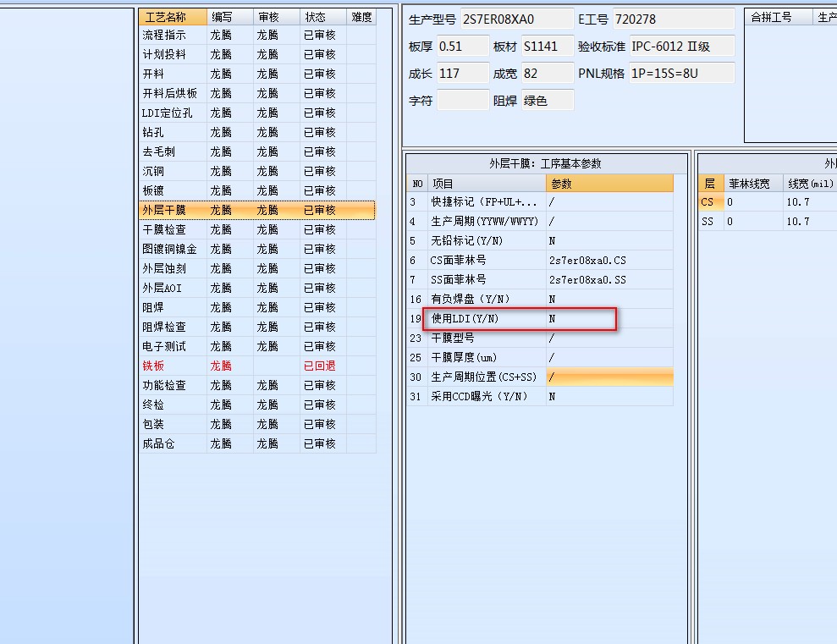Screen dimensions: 837x644
Task: Select the 包装 process row
Action: click(x=257, y=425)
